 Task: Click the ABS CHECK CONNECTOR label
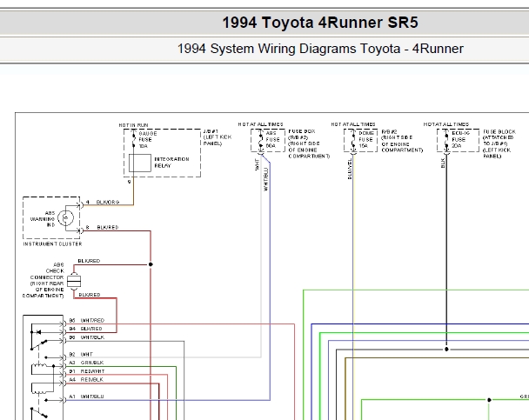coord(44,280)
